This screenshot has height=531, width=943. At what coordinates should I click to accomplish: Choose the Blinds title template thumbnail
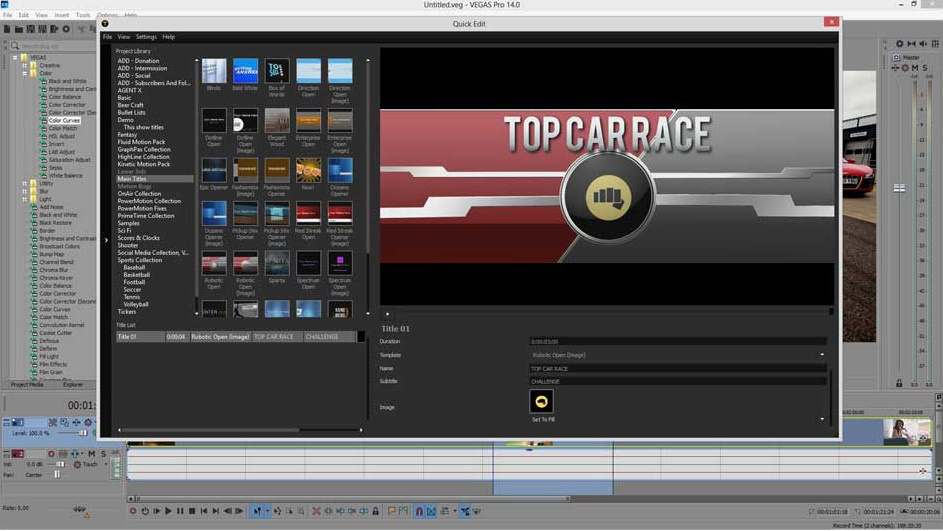pyautogui.click(x=214, y=71)
